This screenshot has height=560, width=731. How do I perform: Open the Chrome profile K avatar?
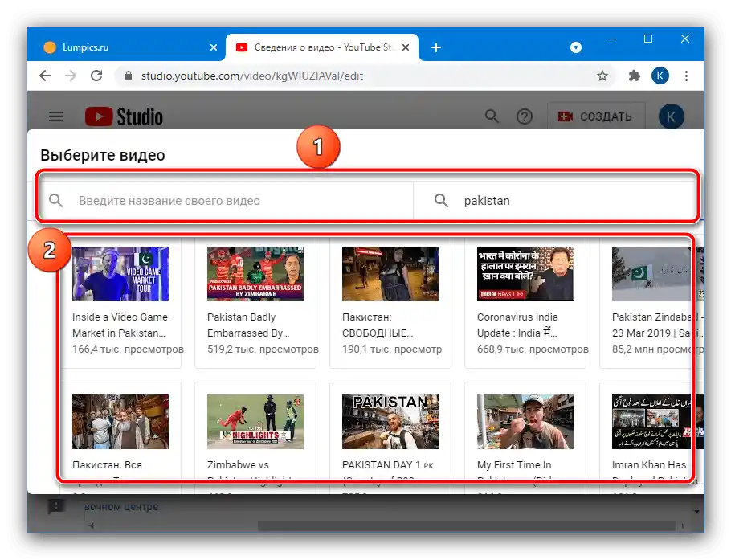click(x=660, y=76)
